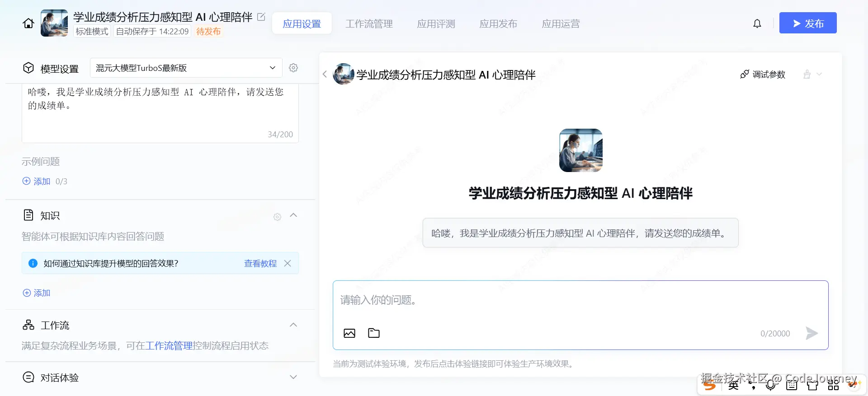The width and height of the screenshot is (868, 396).
Task: Click the 34/200 character counter
Action: [280, 134]
